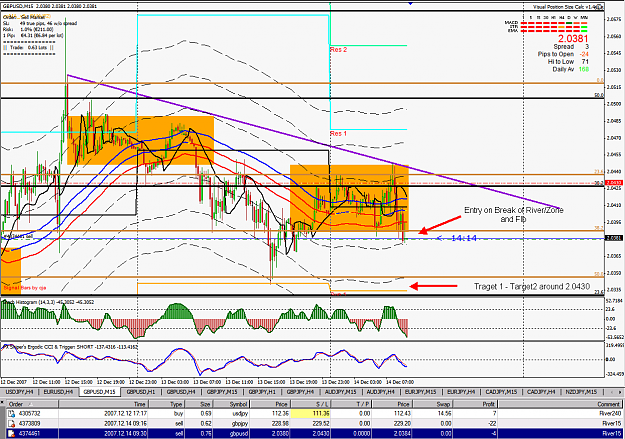The width and height of the screenshot is (625, 439).
Task: Select order number 4305732 in the trade list
Action: click(x=30, y=413)
